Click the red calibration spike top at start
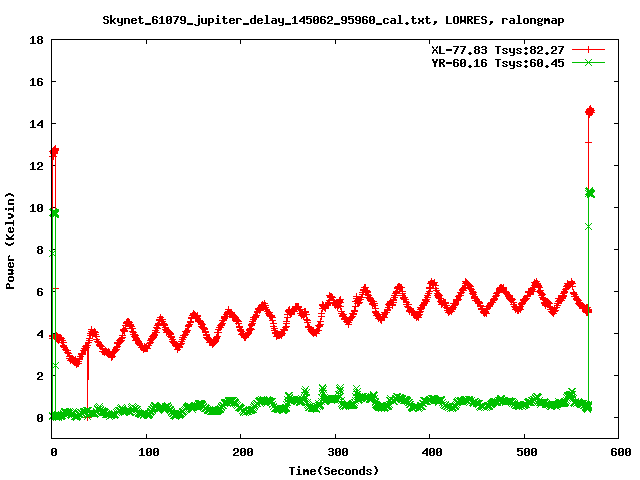 pyautogui.click(x=54, y=151)
